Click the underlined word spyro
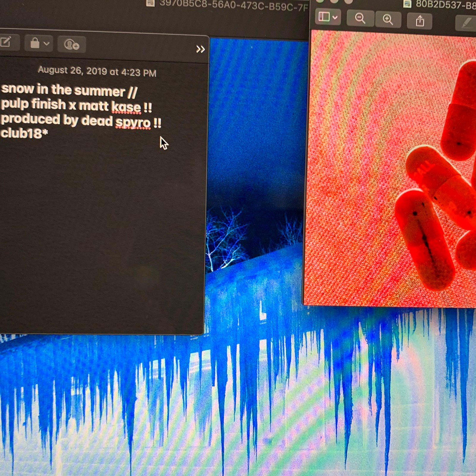Screen dimensions: 476x476 133,122
